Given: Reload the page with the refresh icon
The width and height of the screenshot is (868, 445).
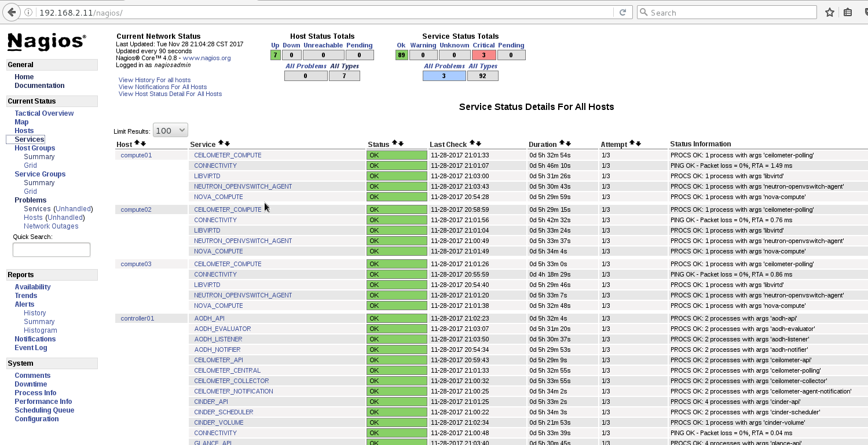Looking at the screenshot, I should click(622, 12).
